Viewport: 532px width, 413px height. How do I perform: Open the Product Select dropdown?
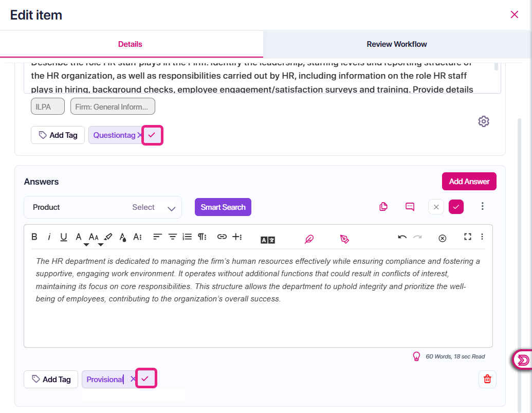click(x=103, y=207)
